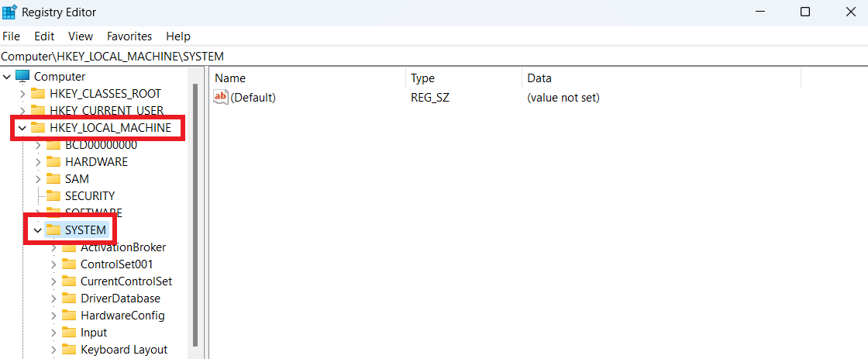868x359 pixels.
Task: Select the HKEY_LOCAL_MACHINE label
Action: pyautogui.click(x=111, y=128)
